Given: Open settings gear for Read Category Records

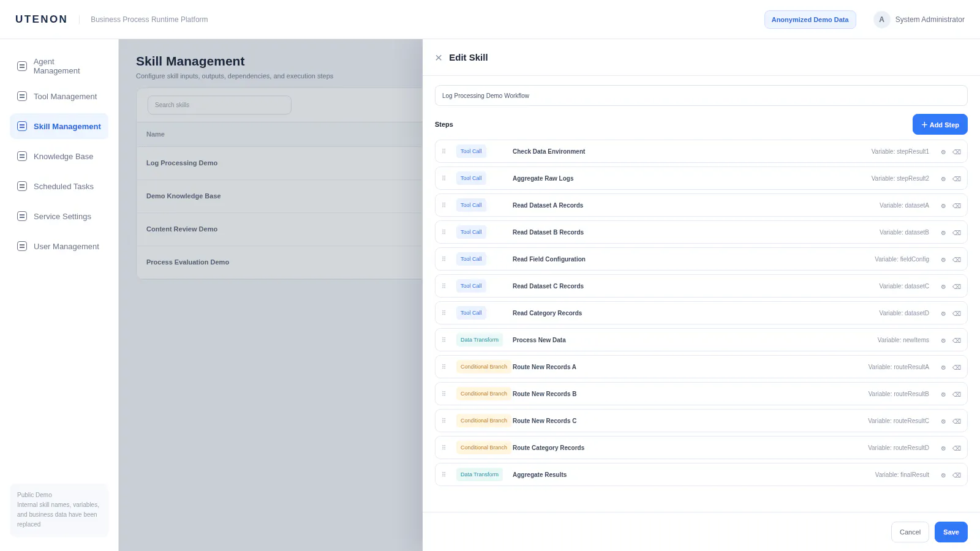Looking at the screenshot, I should (x=943, y=313).
